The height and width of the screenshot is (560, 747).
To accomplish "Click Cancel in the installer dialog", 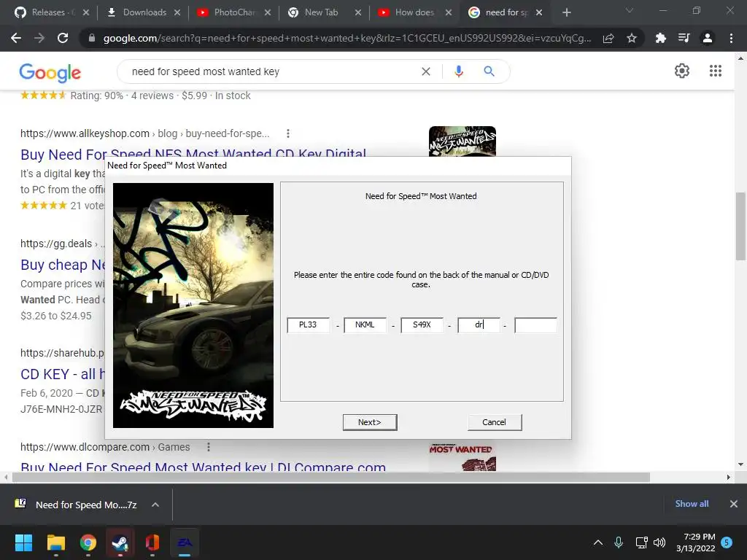I will [495, 422].
